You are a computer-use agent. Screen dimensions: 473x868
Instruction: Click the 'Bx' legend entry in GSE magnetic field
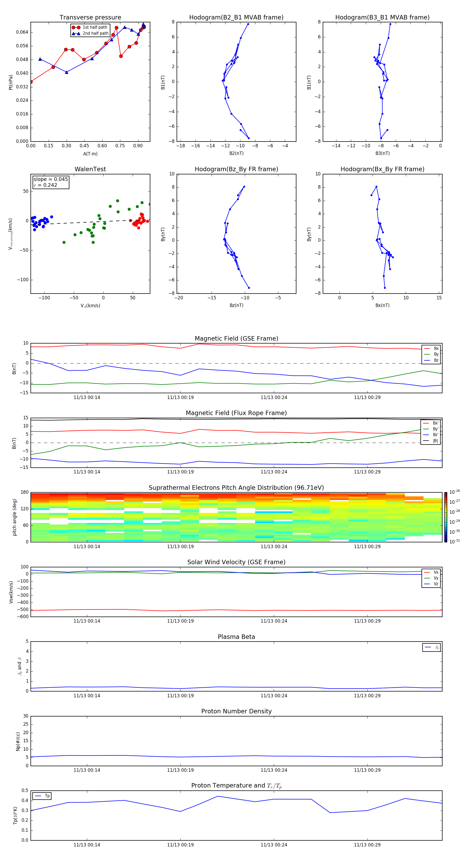tap(431, 349)
